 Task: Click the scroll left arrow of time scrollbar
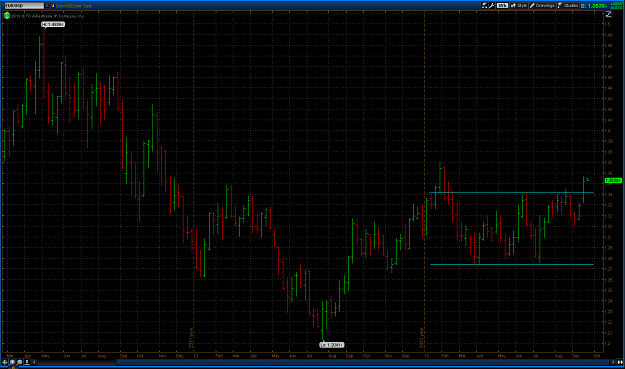pos(34,362)
